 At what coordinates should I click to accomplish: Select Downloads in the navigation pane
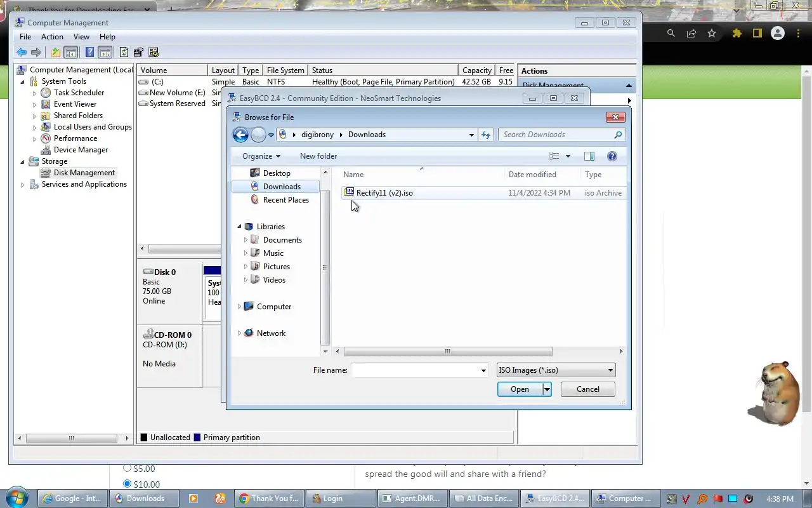(276, 187)
